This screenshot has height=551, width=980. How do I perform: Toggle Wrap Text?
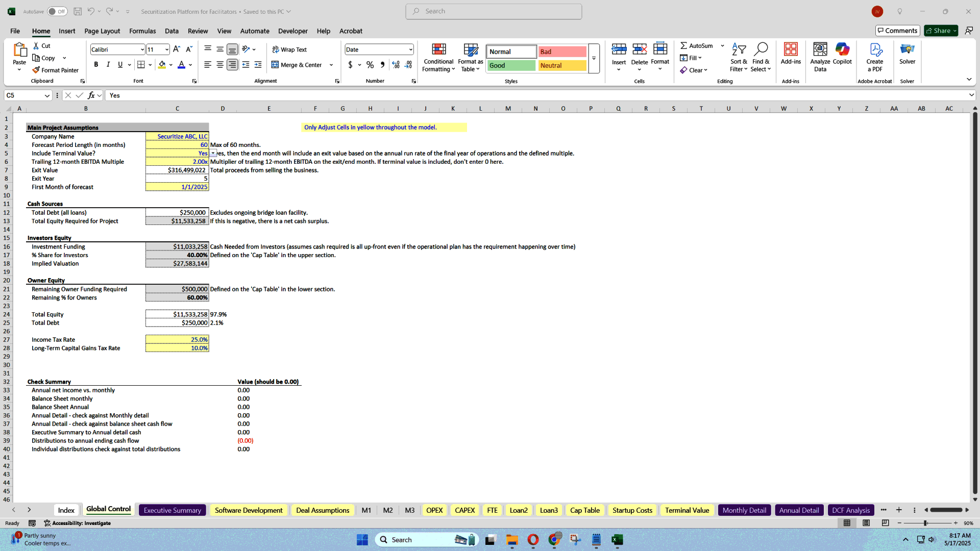tap(289, 49)
